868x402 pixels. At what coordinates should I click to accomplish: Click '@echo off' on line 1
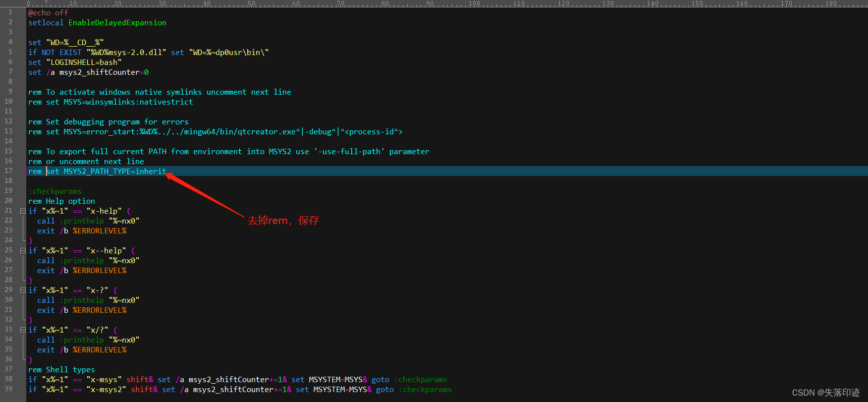[48, 13]
